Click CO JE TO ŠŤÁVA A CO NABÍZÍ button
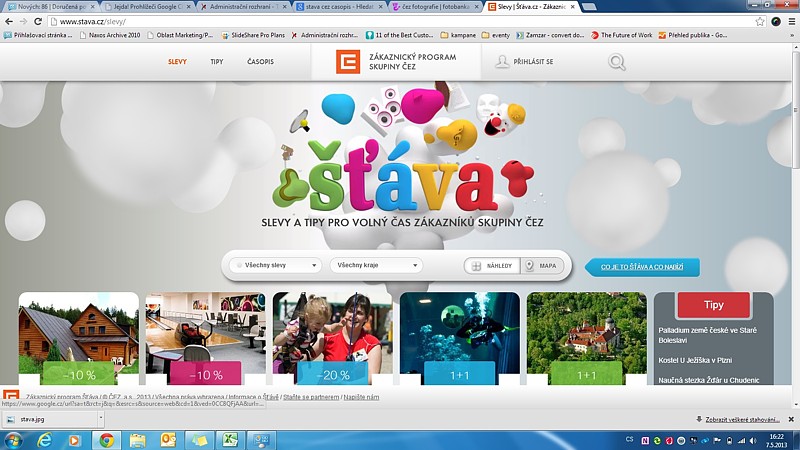 642,267
